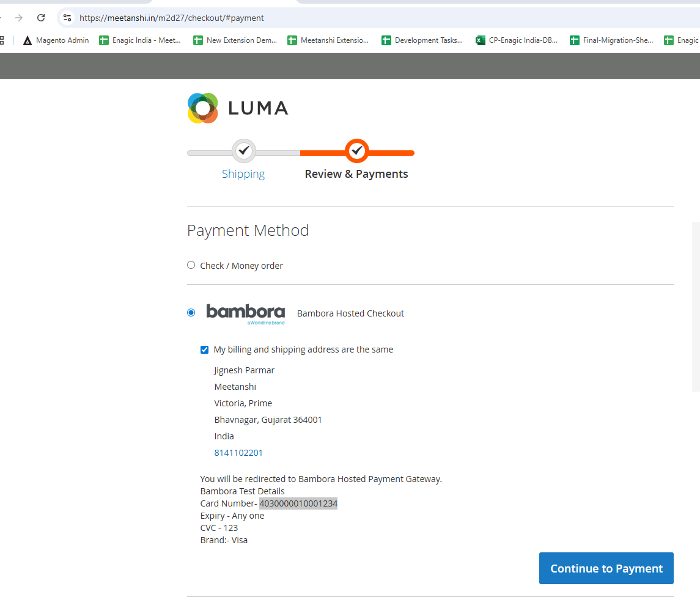700x611 pixels.
Task: Open Magento Admin bookmark
Action: [56, 40]
